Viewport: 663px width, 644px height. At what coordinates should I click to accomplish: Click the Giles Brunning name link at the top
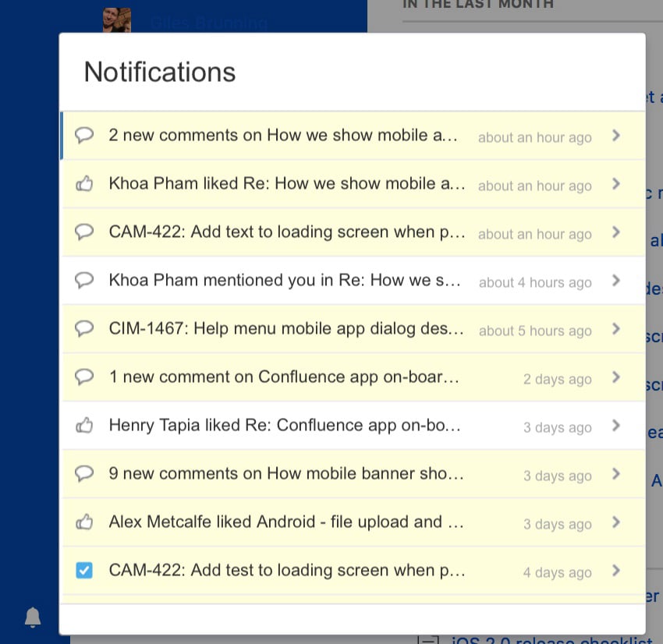(x=208, y=23)
